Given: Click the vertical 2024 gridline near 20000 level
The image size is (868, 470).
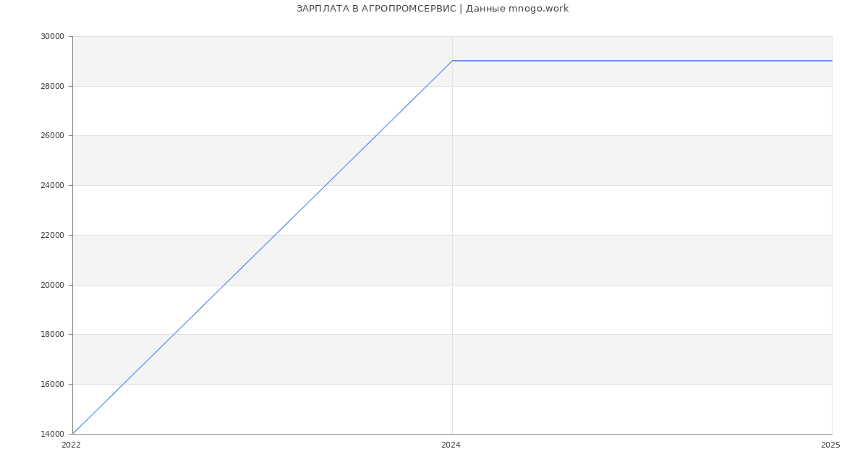Looking at the screenshot, I should pyautogui.click(x=452, y=285).
